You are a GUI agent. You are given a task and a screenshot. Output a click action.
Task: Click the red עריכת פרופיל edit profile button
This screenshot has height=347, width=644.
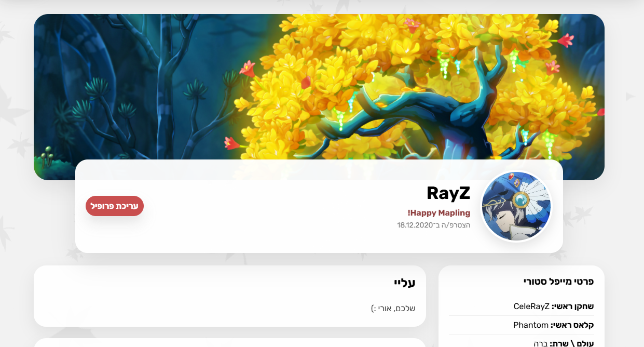pos(115,206)
